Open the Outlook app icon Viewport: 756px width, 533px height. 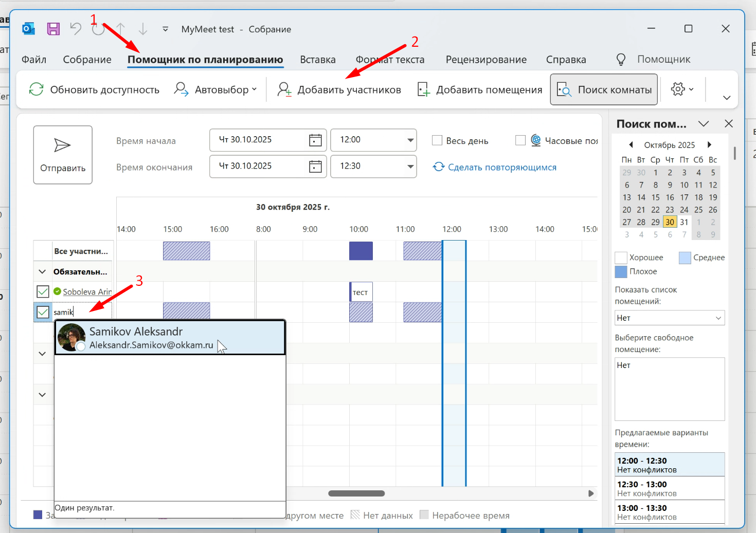[29, 29]
